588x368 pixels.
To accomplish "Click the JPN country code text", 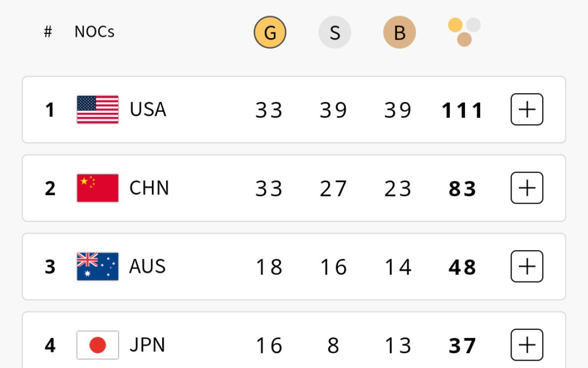I will 147,345.
